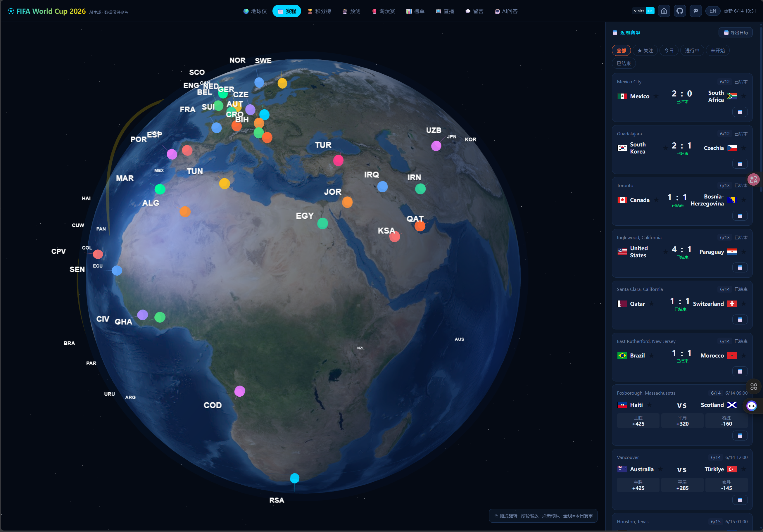Toggle favorite star for Türkiye
The image size is (763, 532).
pyautogui.click(x=744, y=469)
